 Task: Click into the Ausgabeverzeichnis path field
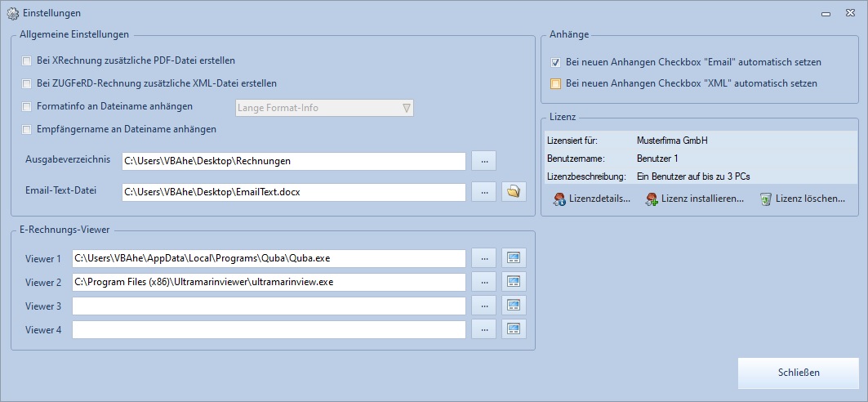tap(294, 162)
